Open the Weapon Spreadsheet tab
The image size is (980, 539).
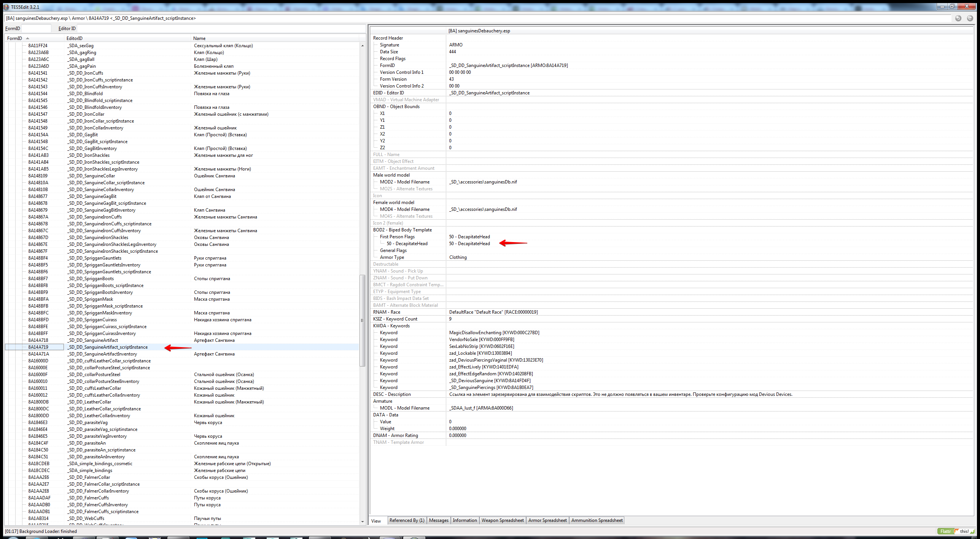tap(502, 520)
